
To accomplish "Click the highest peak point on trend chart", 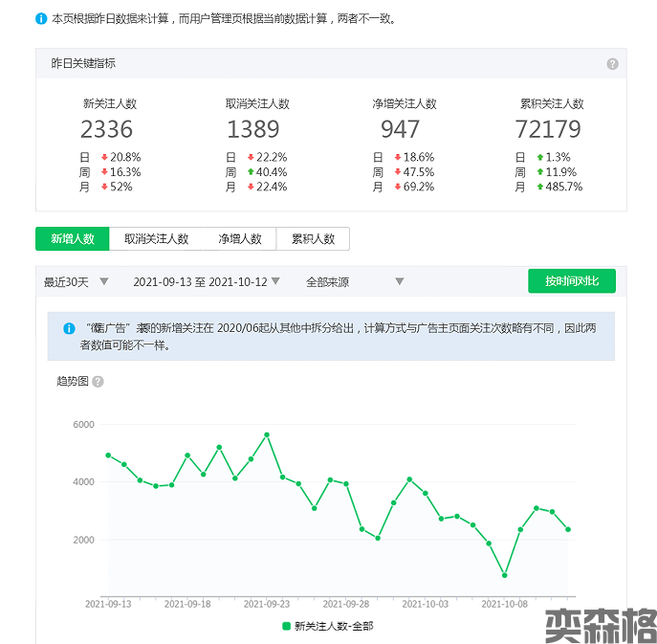I will pyautogui.click(x=267, y=434).
